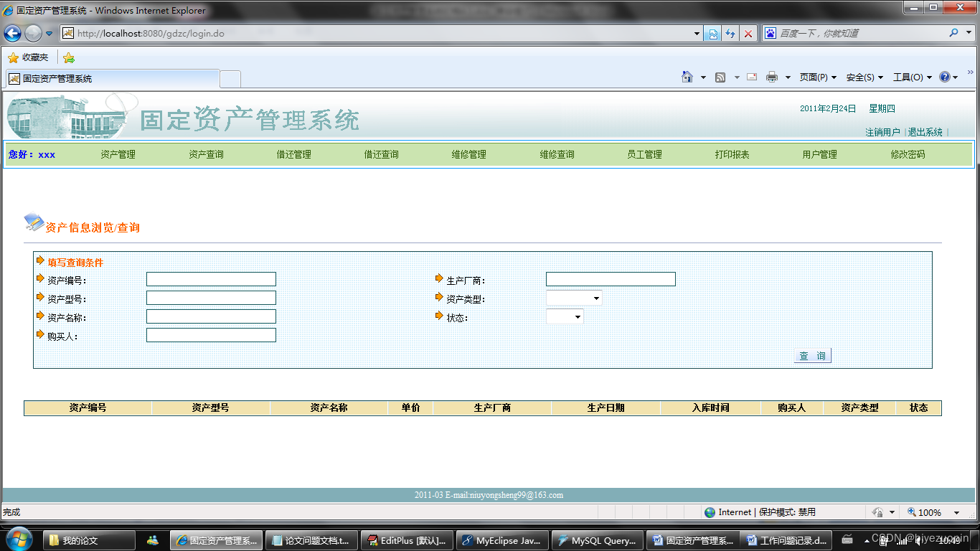Expand the 状态 dropdown
The width and height of the screenshot is (980, 551).
coord(578,316)
